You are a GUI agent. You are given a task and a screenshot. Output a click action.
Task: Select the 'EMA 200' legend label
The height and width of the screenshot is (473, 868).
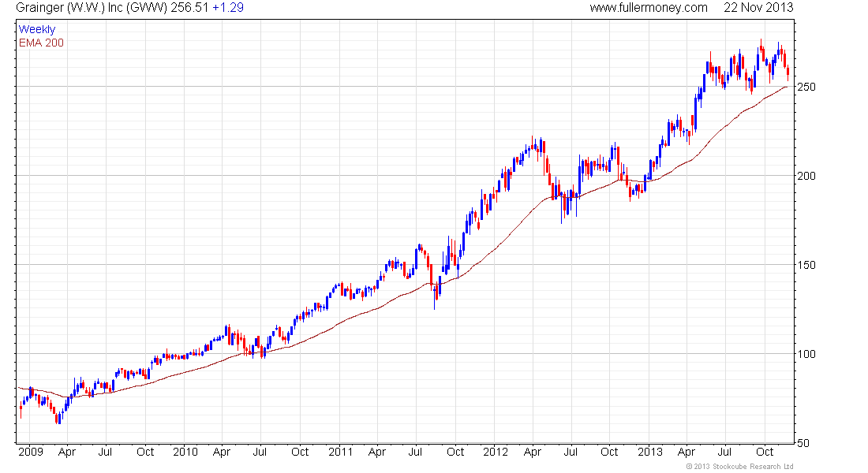(x=41, y=43)
